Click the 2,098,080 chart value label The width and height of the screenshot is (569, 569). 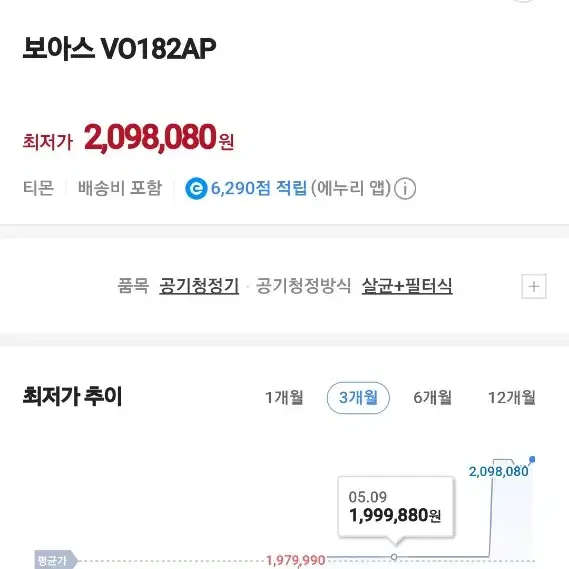coord(498,472)
